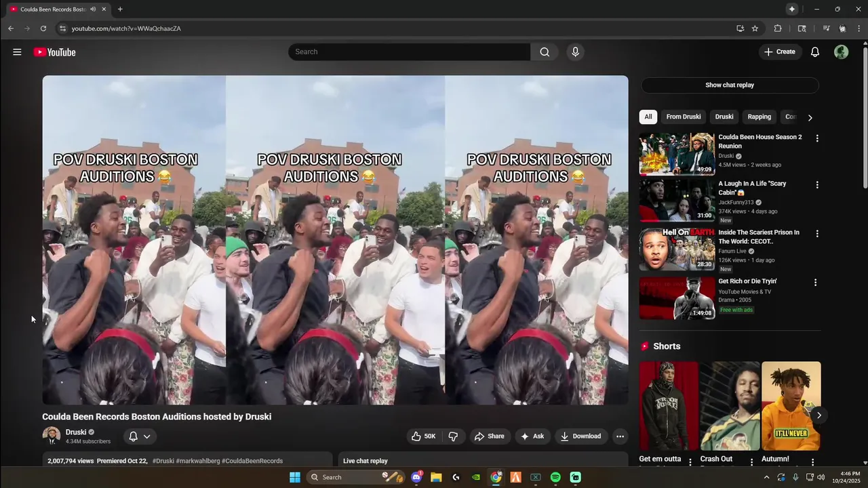Click the Ask button
The image size is (868, 488).
tap(532, 436)
